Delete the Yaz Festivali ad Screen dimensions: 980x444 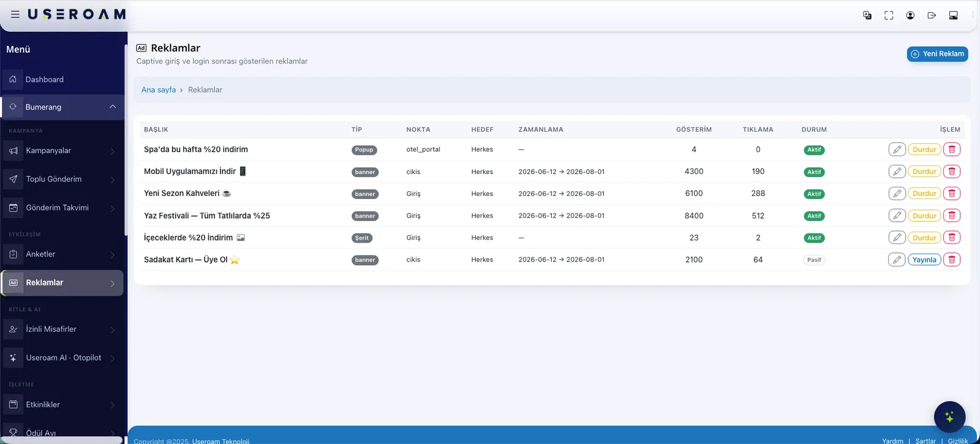click(x=952, y=216)
